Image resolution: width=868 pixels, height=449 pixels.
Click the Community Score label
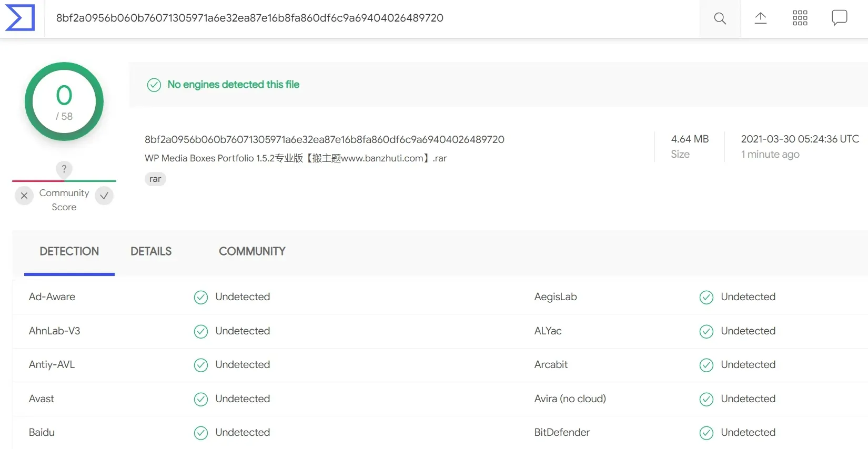[64, 200]
